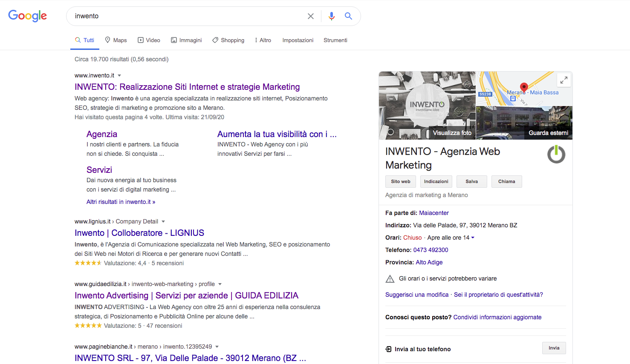This screenshot has width=630, height=364.
Task: Open the Altro menu
Action: pyautogui.click(x=263, y=40)
